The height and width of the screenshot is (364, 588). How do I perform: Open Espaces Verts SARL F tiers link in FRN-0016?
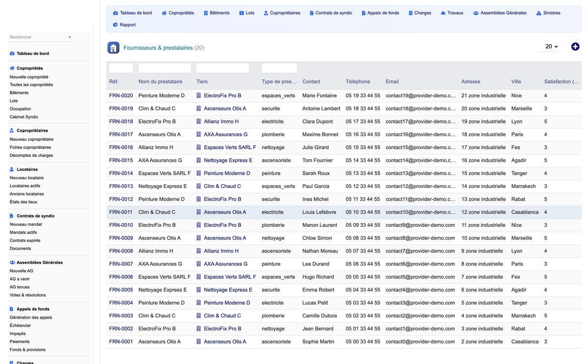coord(230,147)
